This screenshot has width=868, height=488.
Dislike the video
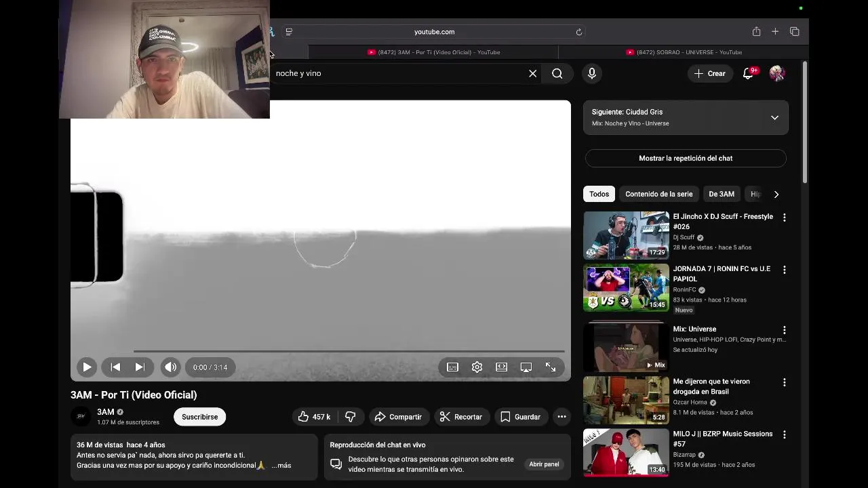click(x=351, y=417)
